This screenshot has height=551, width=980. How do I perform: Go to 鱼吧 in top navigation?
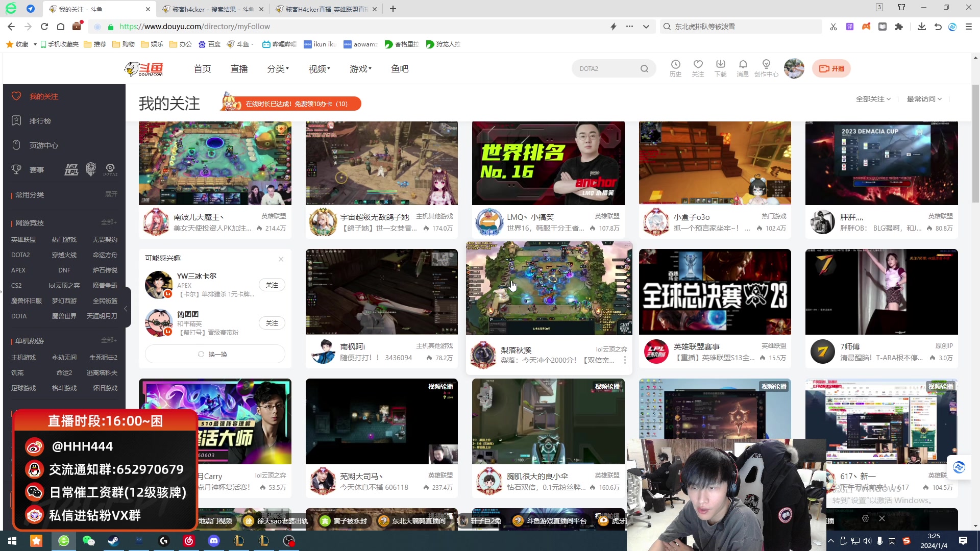click(x=400, y=69)
